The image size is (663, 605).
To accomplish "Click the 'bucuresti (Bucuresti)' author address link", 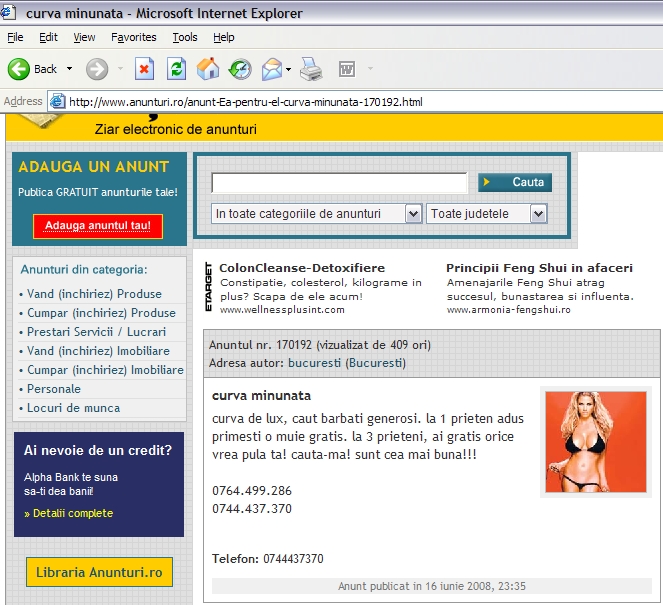I will (347, 363).
